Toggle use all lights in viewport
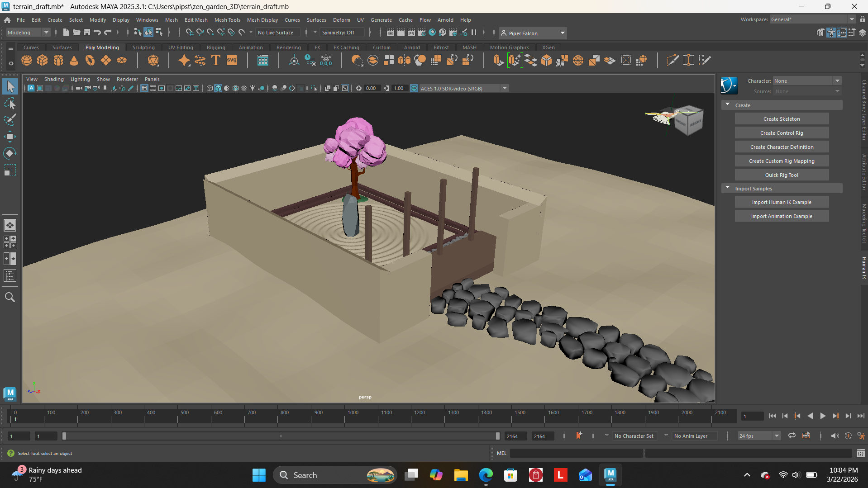Screen dimensions: 868x488 (253, 88)
